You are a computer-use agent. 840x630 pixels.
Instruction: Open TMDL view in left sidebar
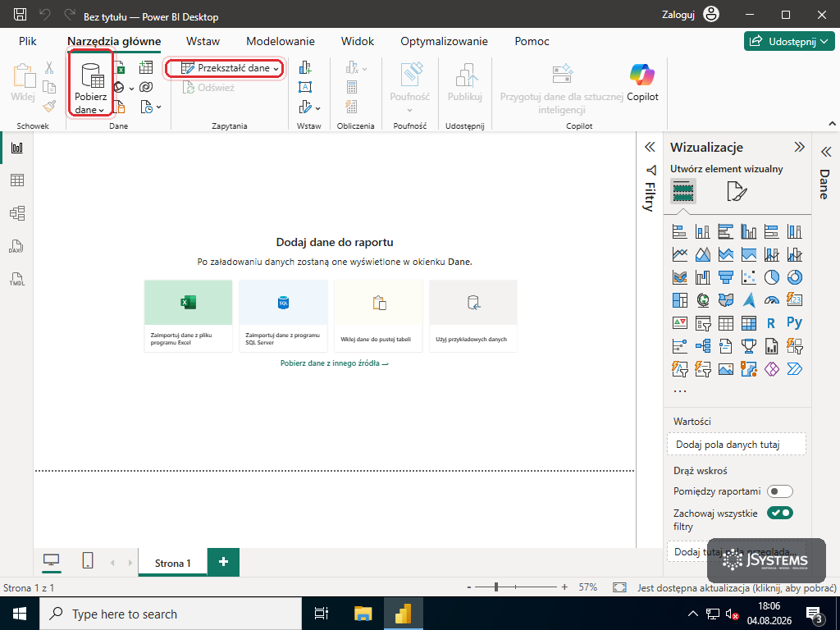click(17, 279)
